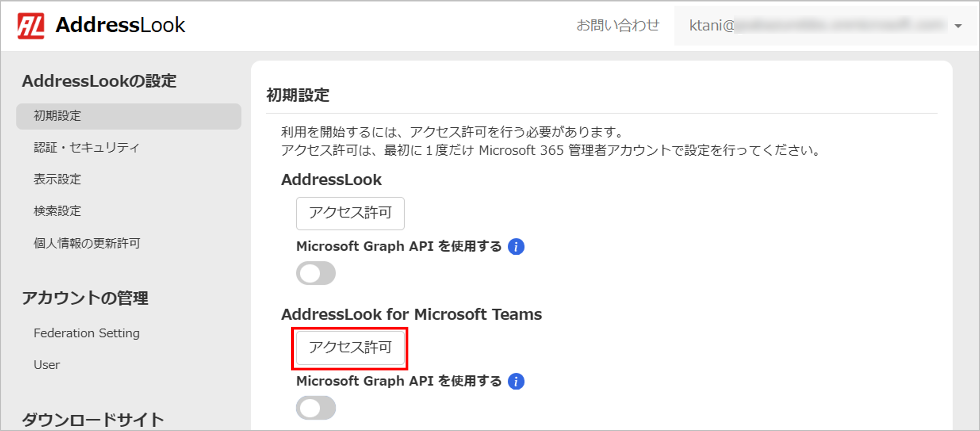980x431 pixels.
Task: Open 認証・セキュリティ settings
Action: [86, 148]
